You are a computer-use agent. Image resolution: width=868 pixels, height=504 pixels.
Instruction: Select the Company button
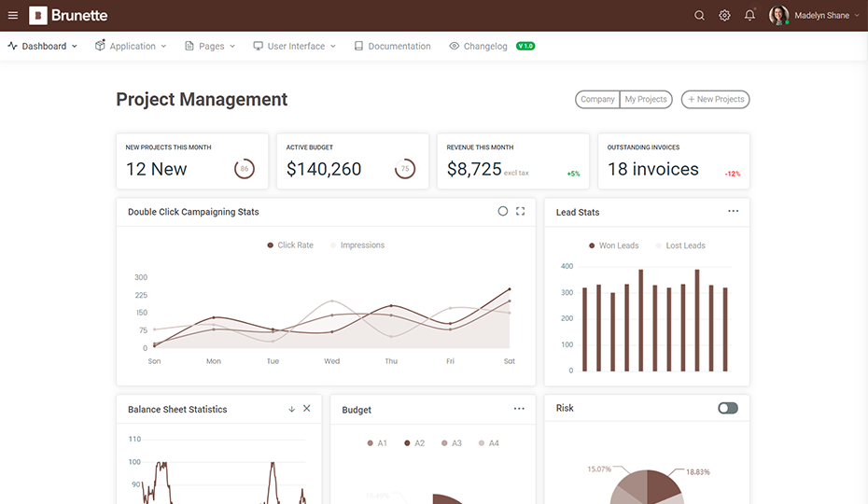coord(597,99)
